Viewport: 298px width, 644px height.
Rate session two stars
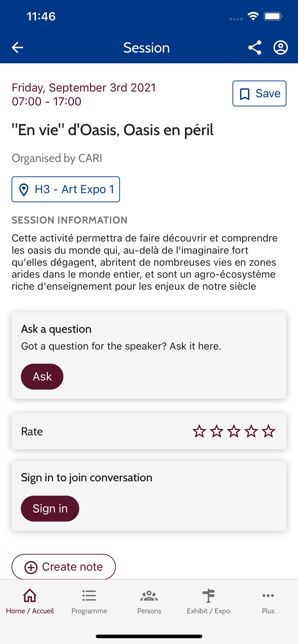(216, 431)
